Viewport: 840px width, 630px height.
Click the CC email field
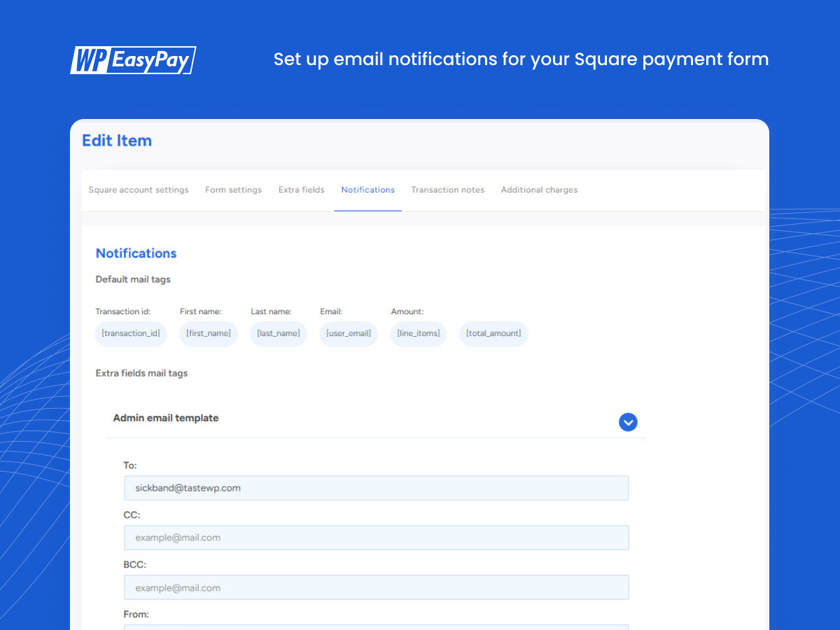point(376,538)
